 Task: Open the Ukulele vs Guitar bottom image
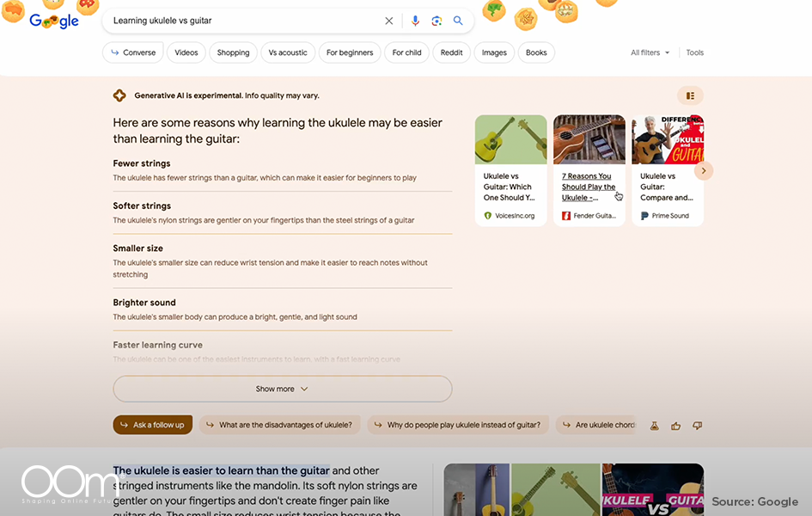652,489
